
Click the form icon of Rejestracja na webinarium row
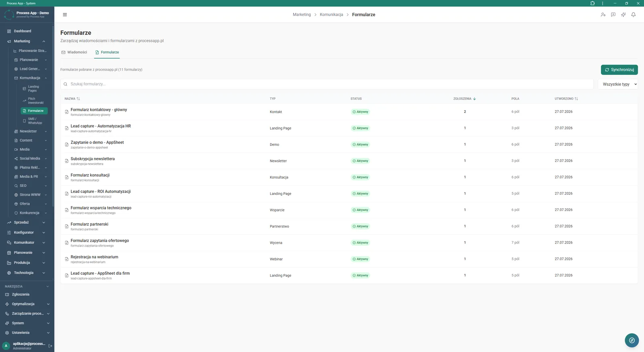coord(66,259)
